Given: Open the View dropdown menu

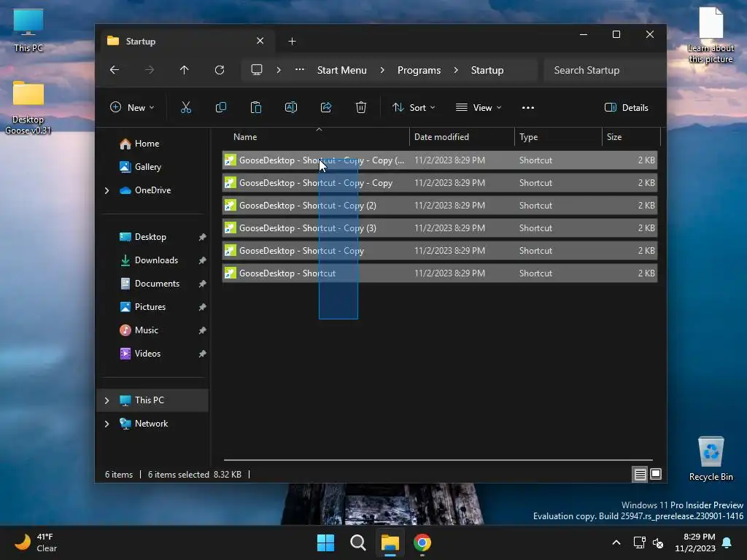Looking at the screenshot, I should pyautogui.click(x=479, y=108).
